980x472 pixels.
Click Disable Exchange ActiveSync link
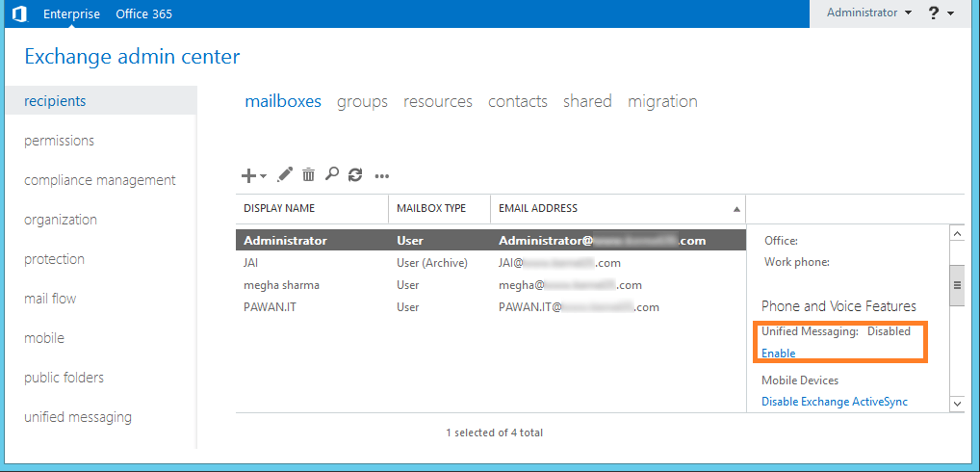tap(835, 402)
